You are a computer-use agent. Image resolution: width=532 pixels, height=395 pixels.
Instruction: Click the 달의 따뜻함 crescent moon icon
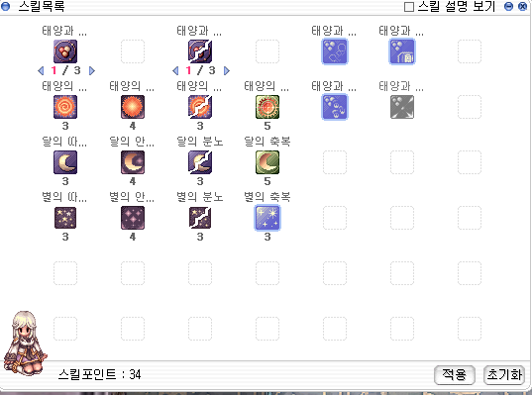point(65,162)
